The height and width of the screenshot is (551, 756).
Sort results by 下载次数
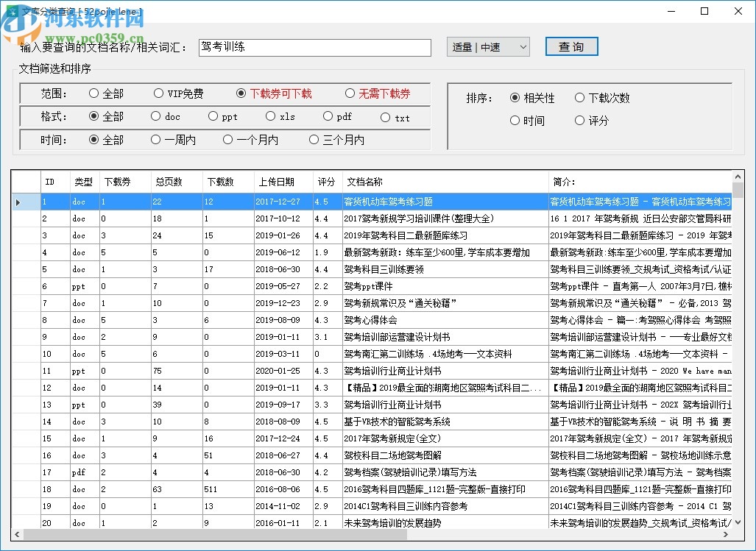[579, 97]
